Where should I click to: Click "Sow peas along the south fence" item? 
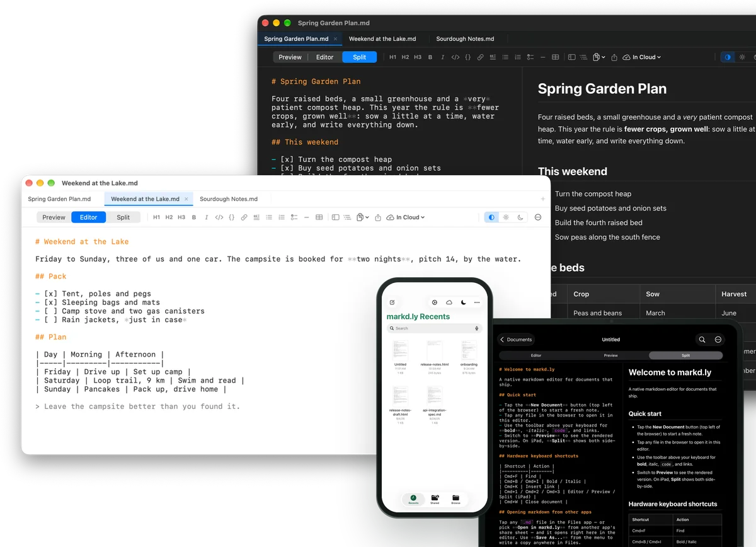click(x=607, y=238)
